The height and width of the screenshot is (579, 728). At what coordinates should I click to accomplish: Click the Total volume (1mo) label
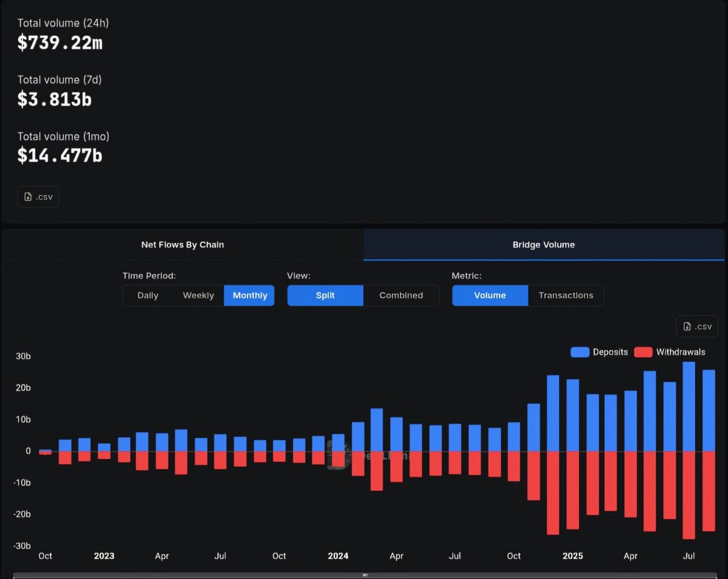[63, 136]
